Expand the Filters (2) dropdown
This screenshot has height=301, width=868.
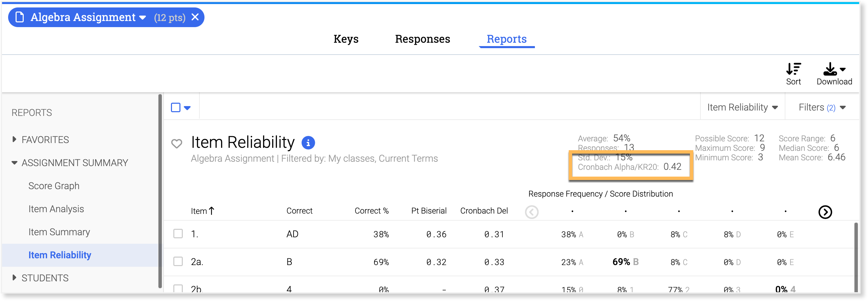coord(822,107)
